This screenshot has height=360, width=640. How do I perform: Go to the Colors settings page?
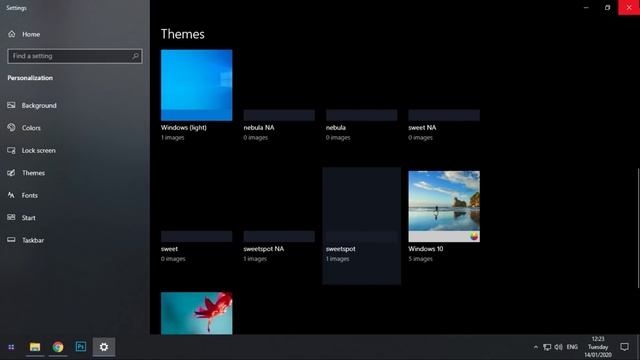[x=31, y=128]
